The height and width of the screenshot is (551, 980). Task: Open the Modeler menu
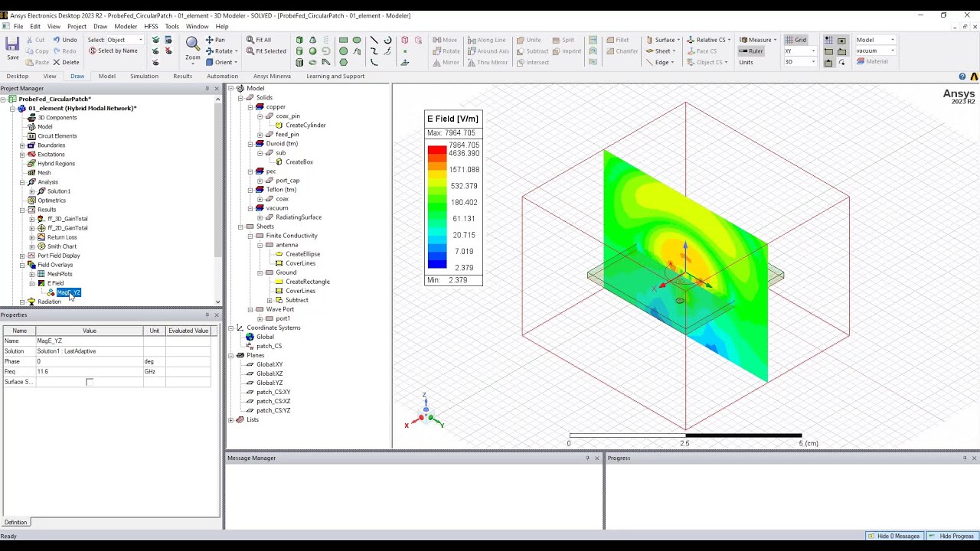click(126, 26)
